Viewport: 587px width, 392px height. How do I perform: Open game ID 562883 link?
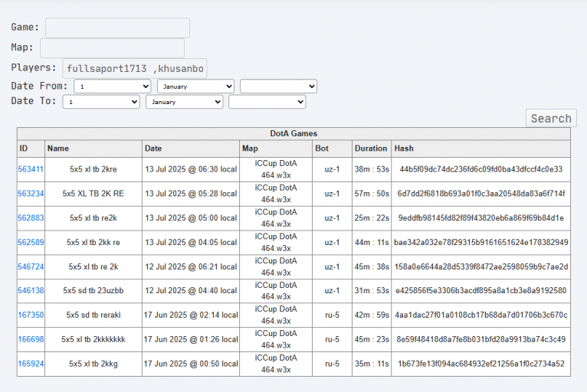click(31, 218)
